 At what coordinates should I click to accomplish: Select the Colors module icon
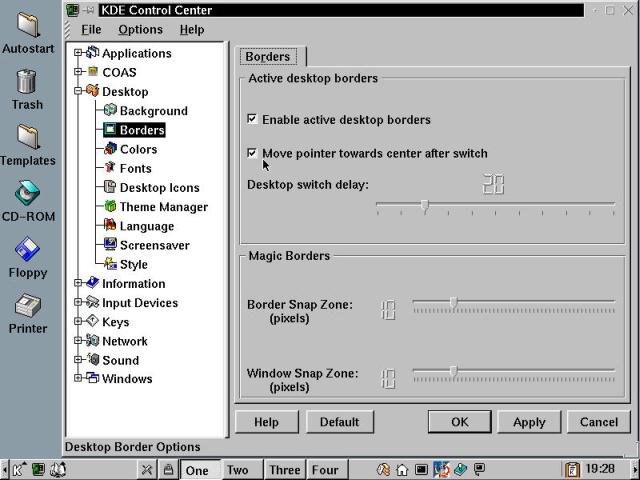[111, 149]
